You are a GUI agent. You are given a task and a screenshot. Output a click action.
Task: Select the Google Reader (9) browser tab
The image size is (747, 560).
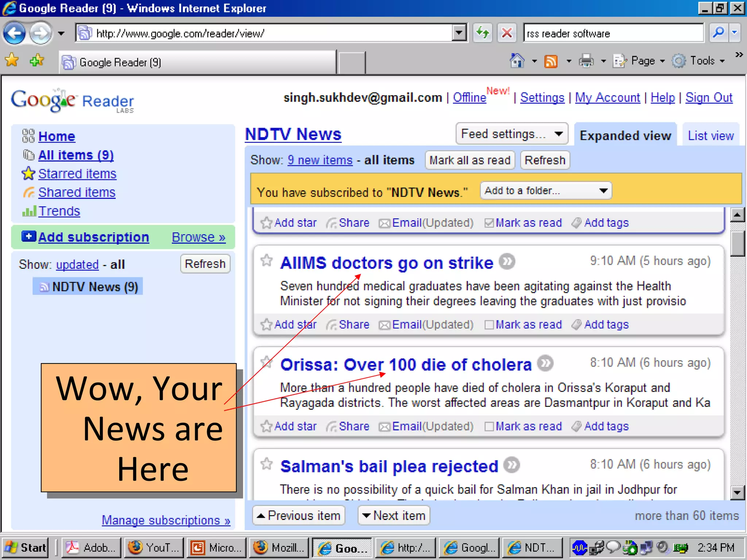coord(198,62)
